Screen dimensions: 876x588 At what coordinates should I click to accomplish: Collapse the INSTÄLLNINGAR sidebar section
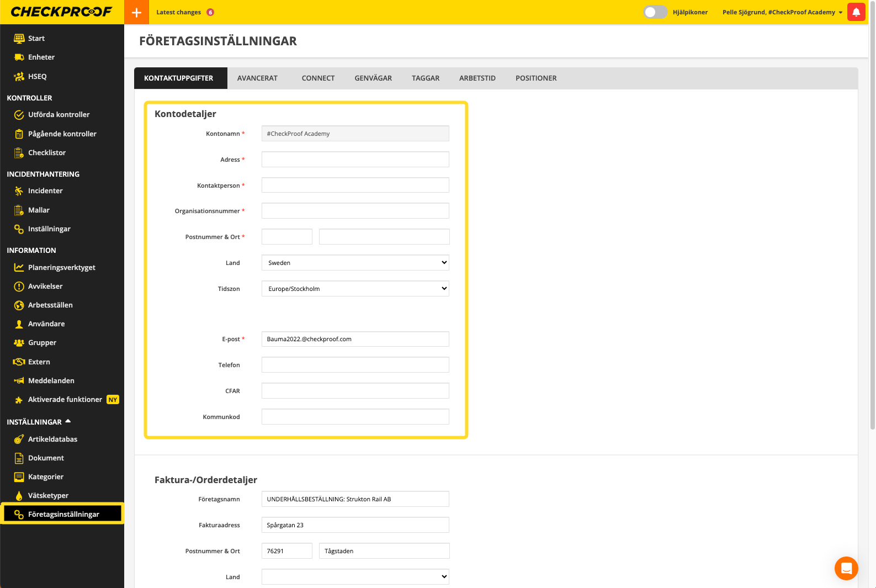(x=68, y=422)
